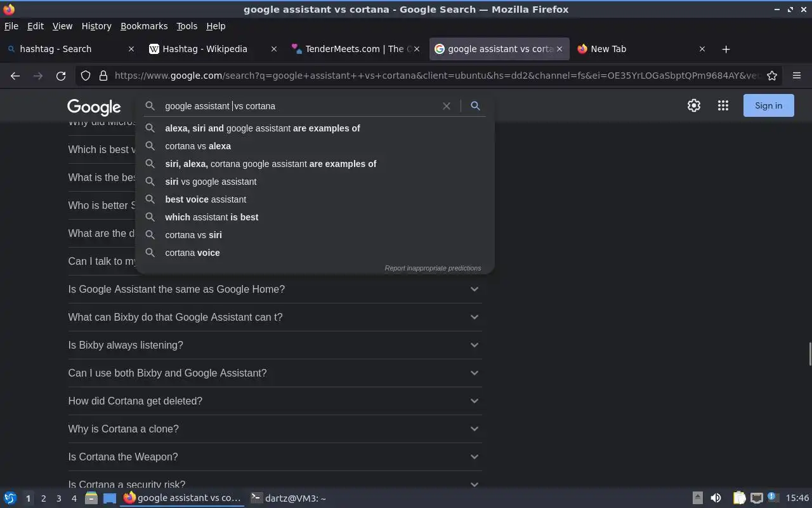Open the Google apps grid
This screenshot has height=508, width=812.
click(723, 106)
